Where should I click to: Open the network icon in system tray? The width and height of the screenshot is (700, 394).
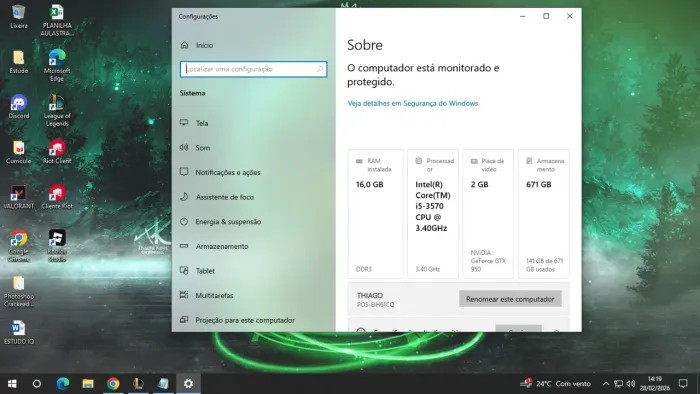point(618,384)
